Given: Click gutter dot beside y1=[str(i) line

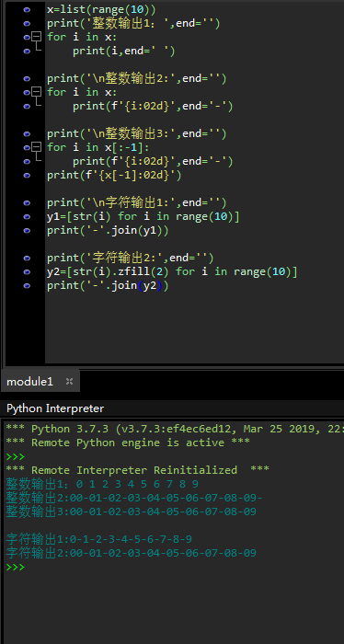Looking at the screenshot, I should 27,216.
